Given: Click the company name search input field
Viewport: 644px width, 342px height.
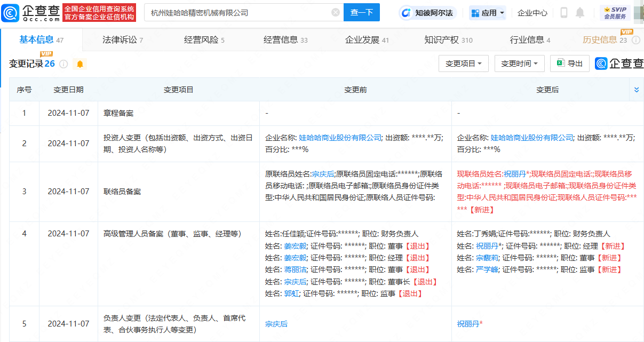Looking at the screenshot, I should click(x=237, y=12).
